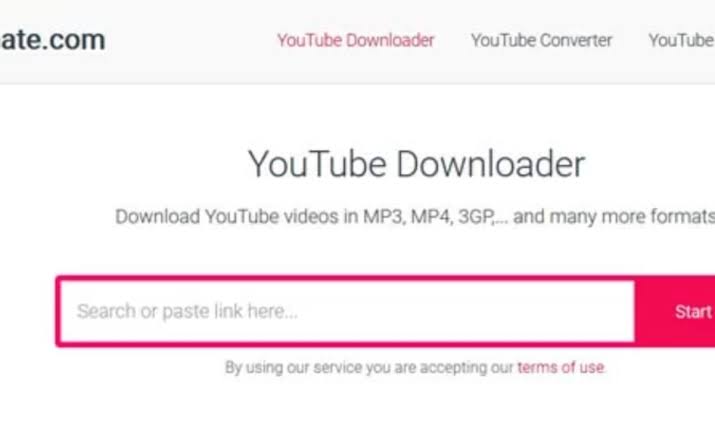Click the 'Search or paste link here' placeholder
715x429 pixels.
click(187, 311)
